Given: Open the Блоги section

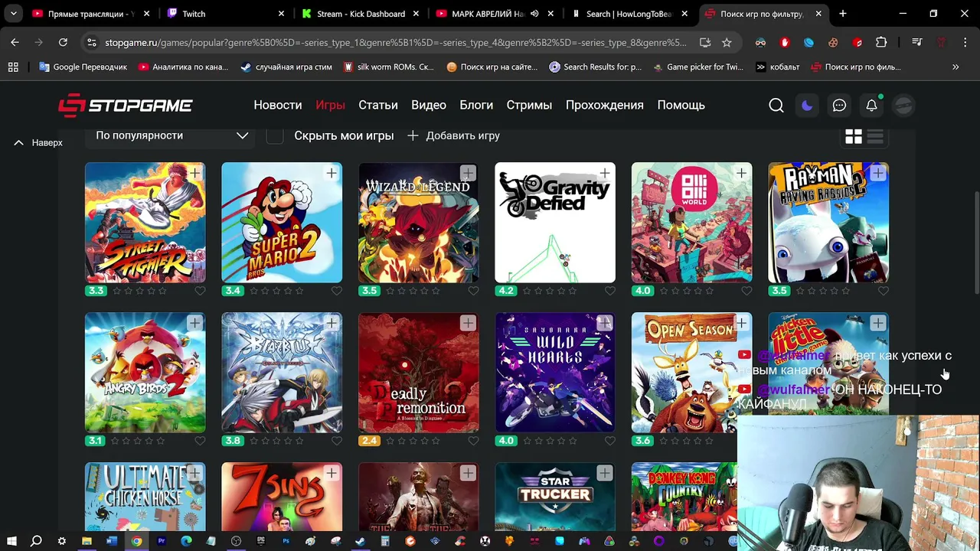Looking at the screenshot, I should point(476,105).
